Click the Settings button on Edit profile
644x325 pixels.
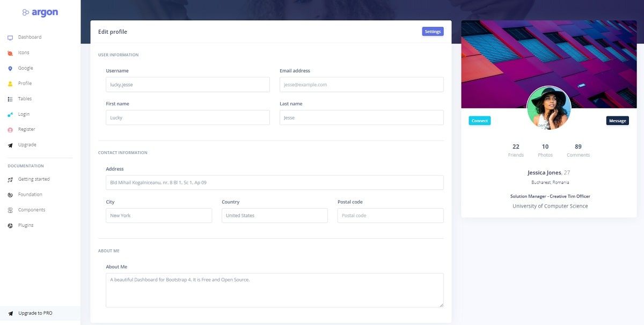(x=433, y=31)
